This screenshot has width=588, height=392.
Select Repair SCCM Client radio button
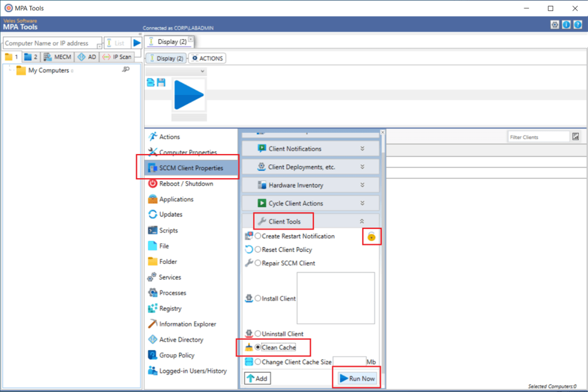tap(258, 263)
